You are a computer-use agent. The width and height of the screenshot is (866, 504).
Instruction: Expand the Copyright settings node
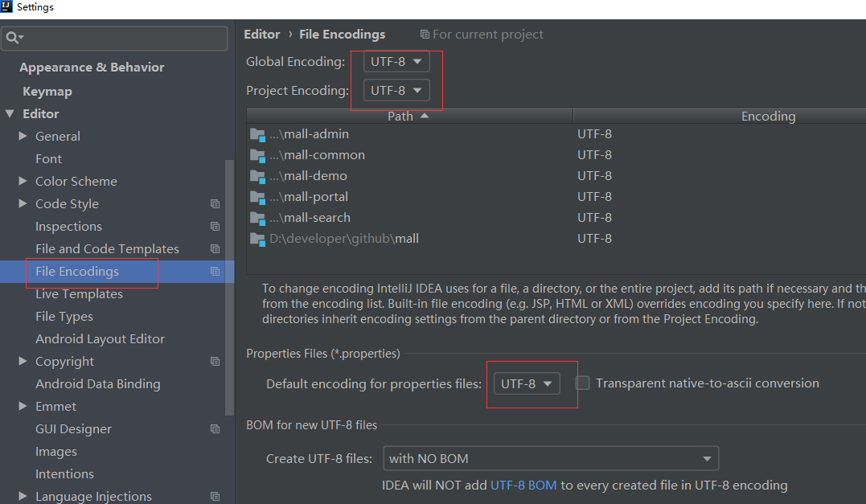click(x=23, y=362)
